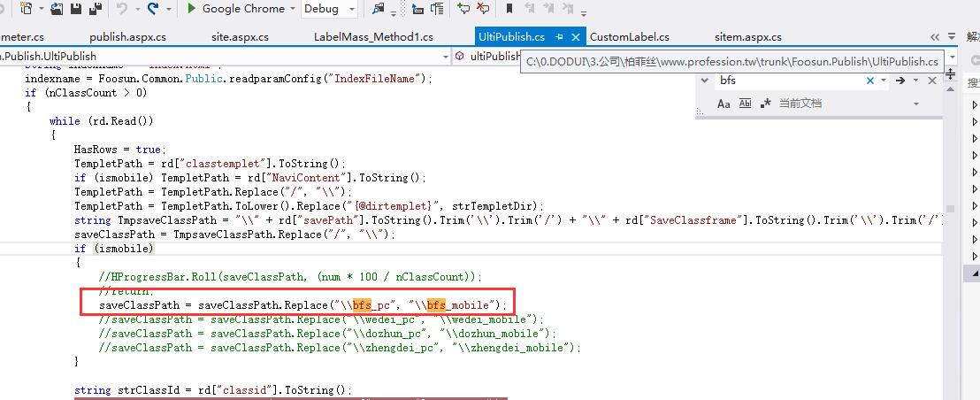Switch to the publish.aspx.cs tab
The image size is (980, 400).
coord(127,37)
